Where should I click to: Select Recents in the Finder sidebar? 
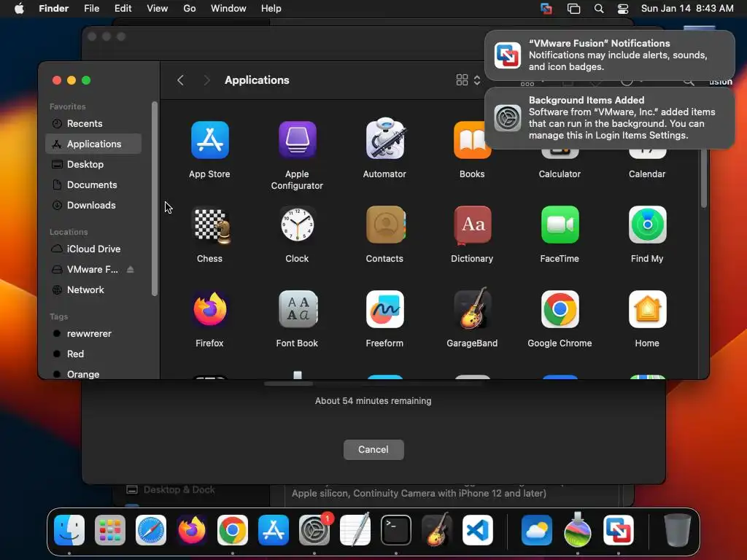point(93,123)
